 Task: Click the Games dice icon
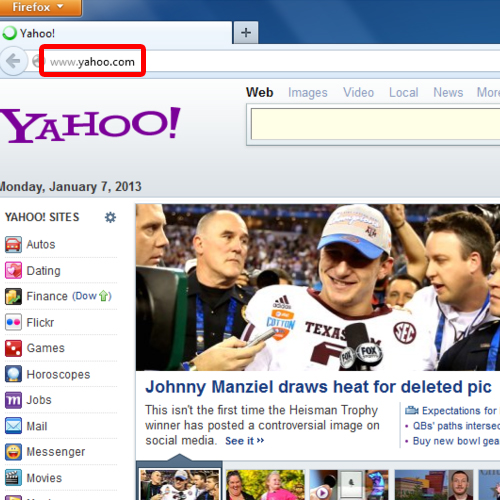(13, 348)
